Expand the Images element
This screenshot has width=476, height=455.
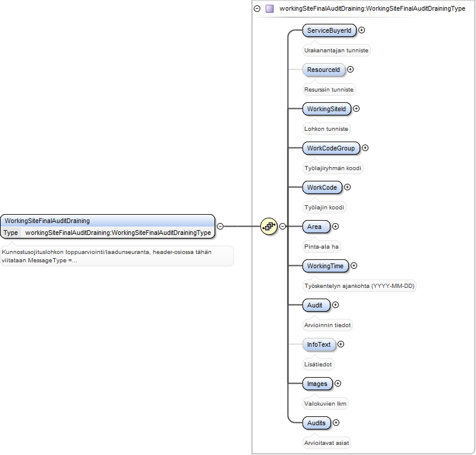click(x=338, y=383)
